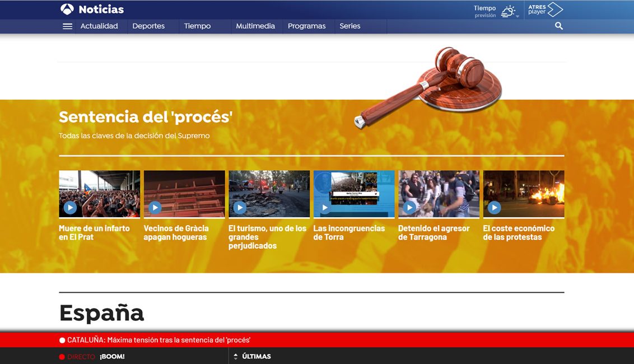Play the 'Las incongruencias de Torra' video

tap(325, 208)
